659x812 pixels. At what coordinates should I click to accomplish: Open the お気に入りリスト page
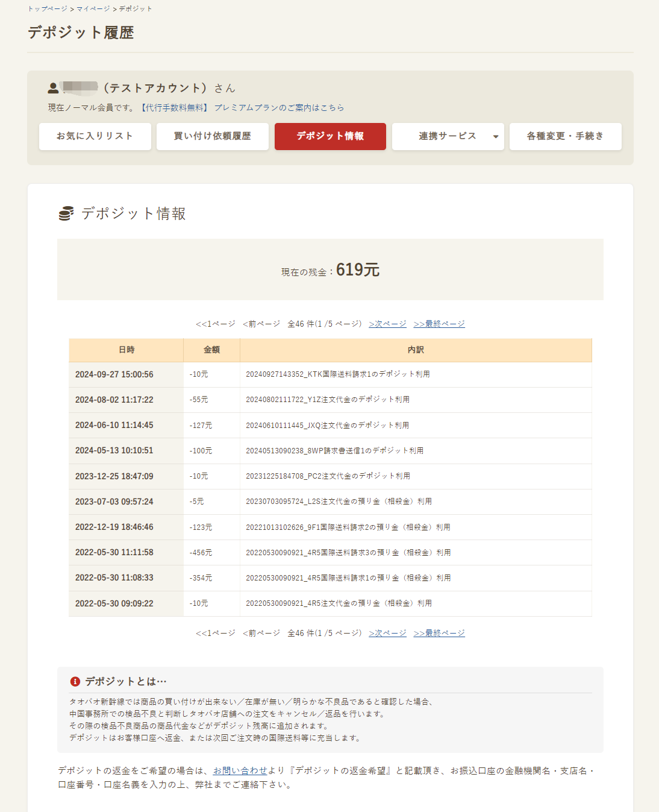coord(95,136)
